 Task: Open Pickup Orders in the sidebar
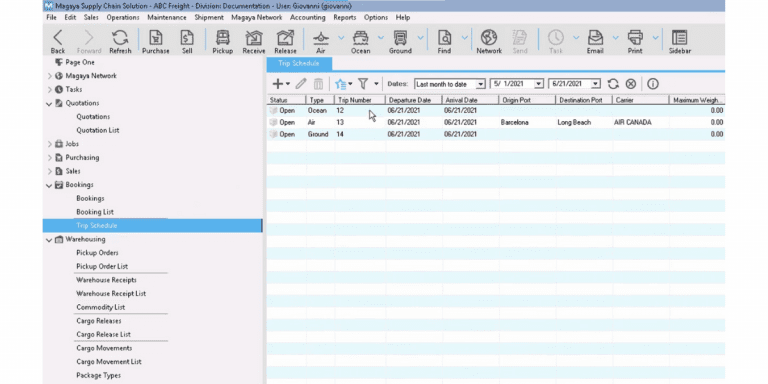click(x=97, y=253)
